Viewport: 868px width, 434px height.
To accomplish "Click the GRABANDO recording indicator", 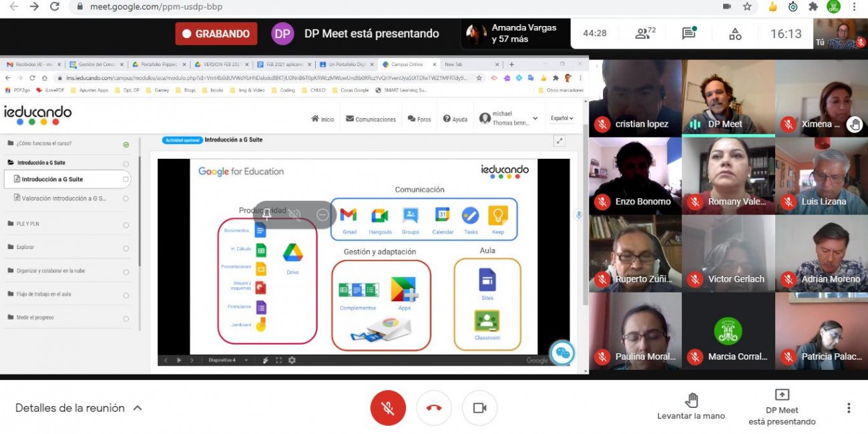I will pyautogui.click(x=216, y=33).
